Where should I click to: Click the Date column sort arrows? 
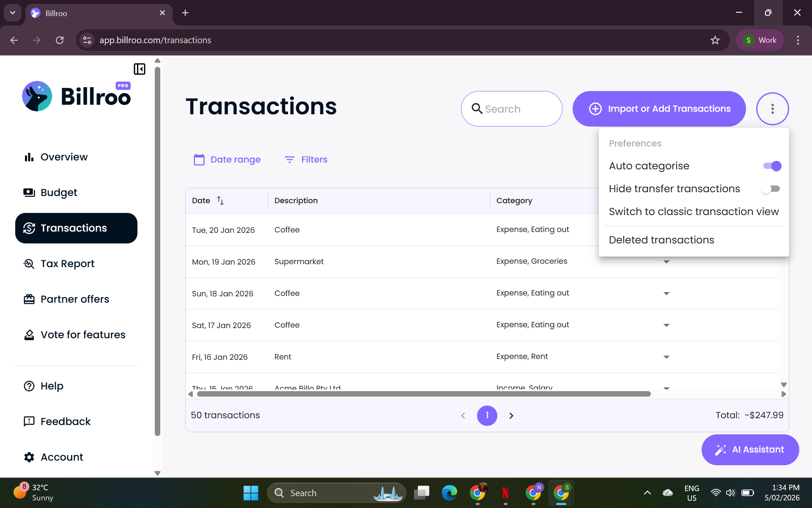[220, 201]
